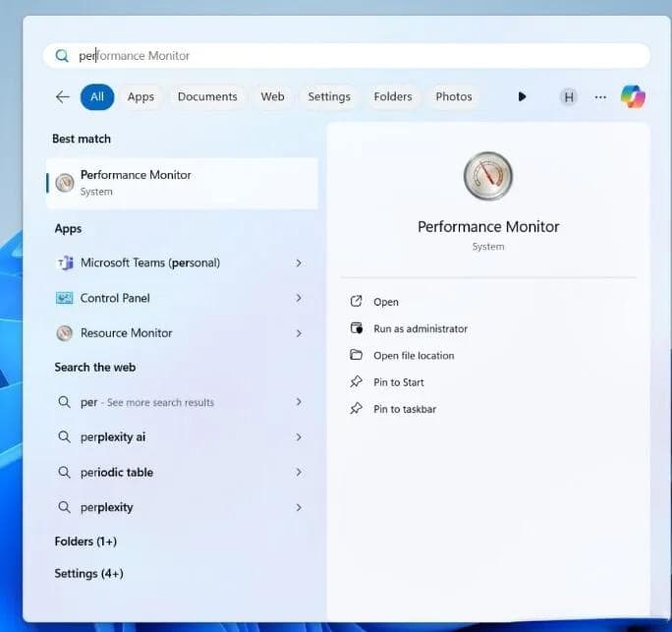The height and width of the screenshot is (632, 672).
Task: Click Pin to taskbar
Action: pyautogui.click(x=405, y=409)
